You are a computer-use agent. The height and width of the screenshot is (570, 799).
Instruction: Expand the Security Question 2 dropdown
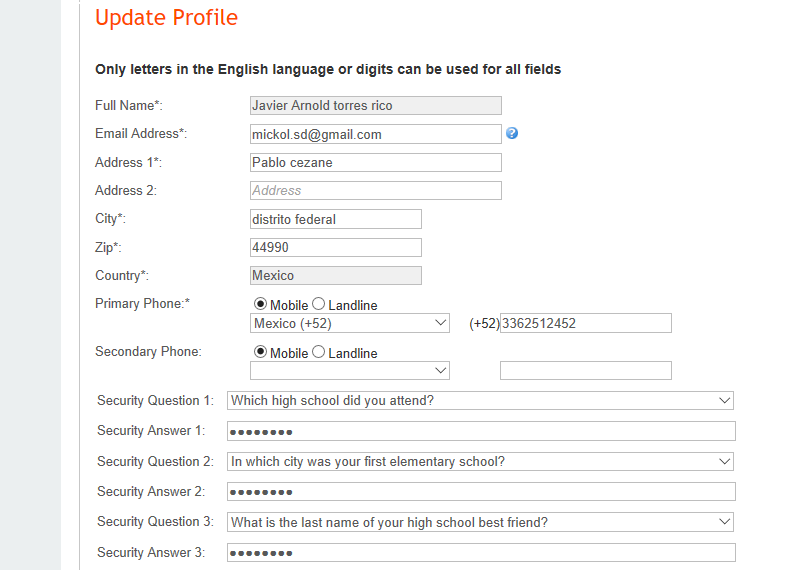pos(480,462)
